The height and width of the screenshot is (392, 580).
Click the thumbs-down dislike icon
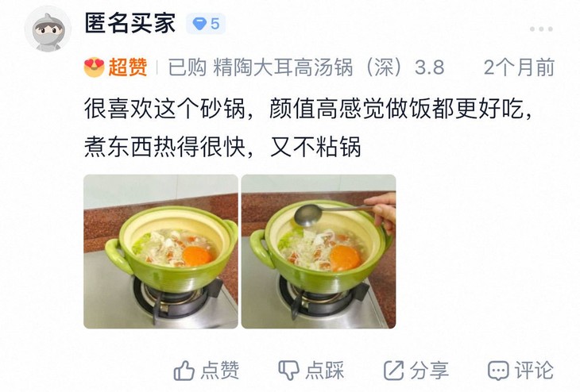pos(288,371)
